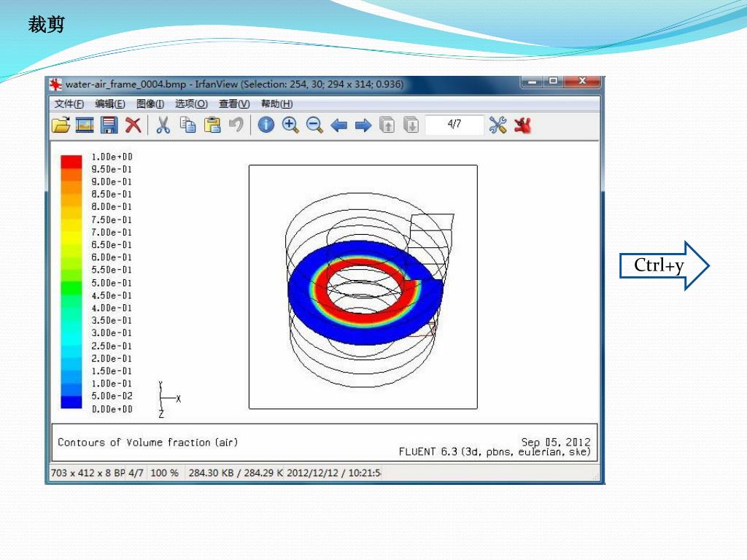Click the FLUENT 6.3 solver text line
The width and height of the screenshot is (747, 560).
click(x=495, y=452)
